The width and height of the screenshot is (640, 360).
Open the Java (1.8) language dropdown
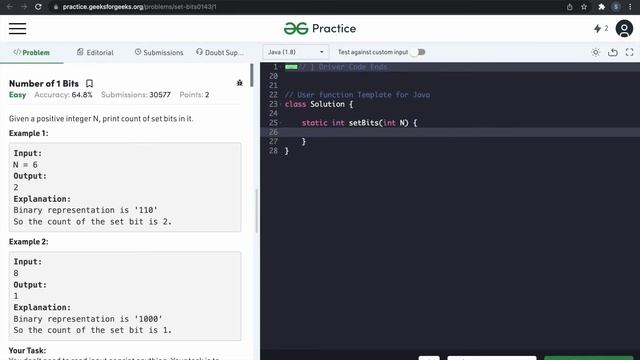pos(296,52)
